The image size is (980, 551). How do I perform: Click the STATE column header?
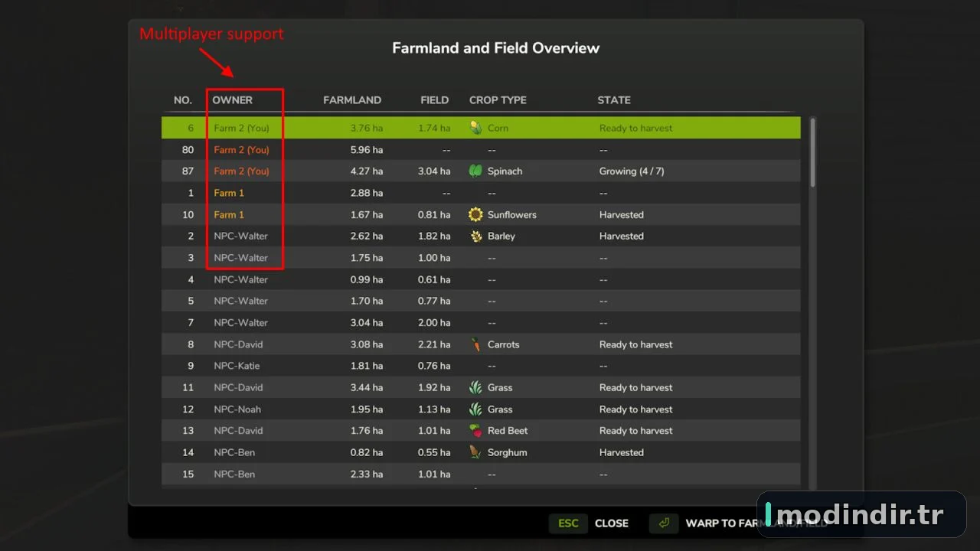pyautogui.click(x=614, y=100)
